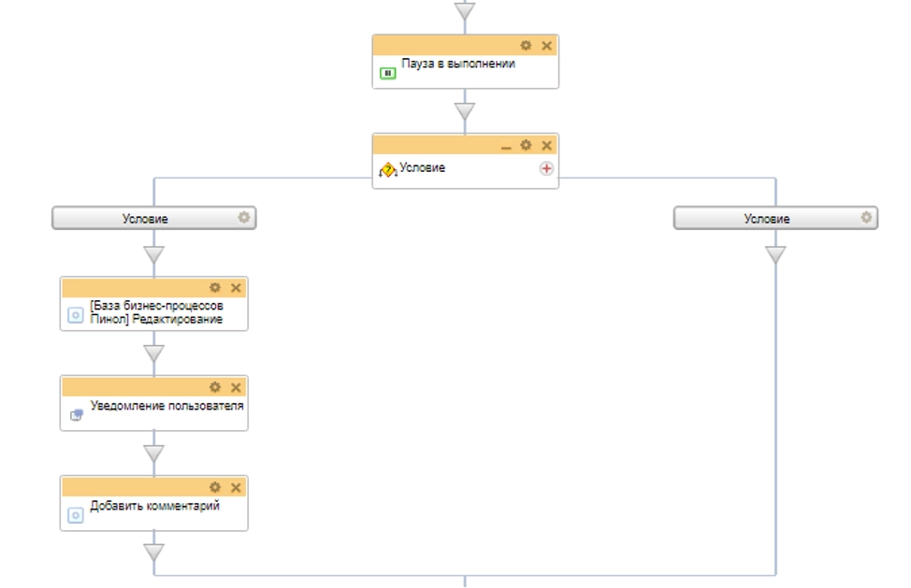
Task: Select the Добавить комментарий block title
Action: (154, 507)
